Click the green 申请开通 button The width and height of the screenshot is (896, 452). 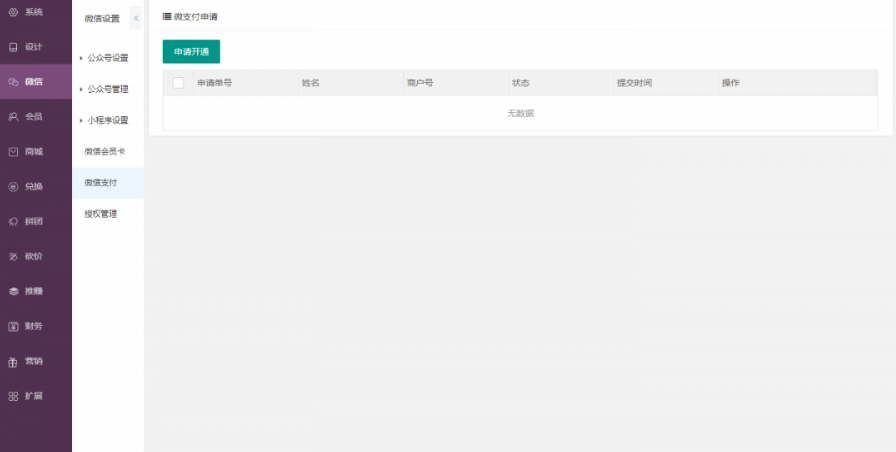tap(191, 52)
